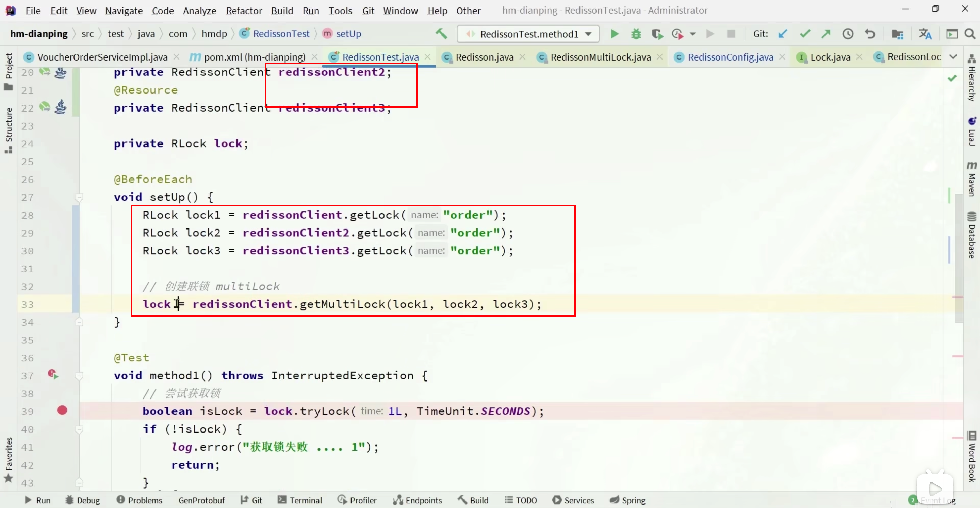Open the Navigate menu
Screen dimensions: 980x508
pyautogui.click(x=124, y=11)
